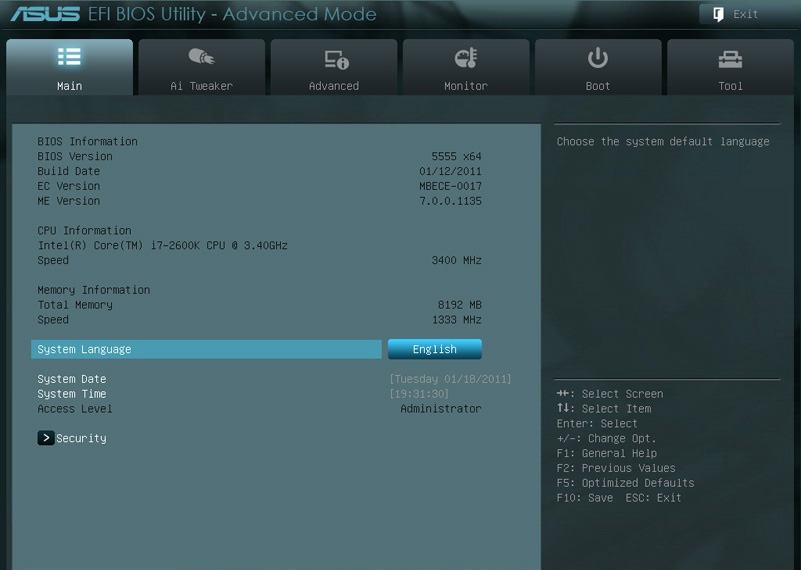Select the System Date value field
Image resolution: width=801 pixels, height=570 pixels.
(x=450, y=379)
